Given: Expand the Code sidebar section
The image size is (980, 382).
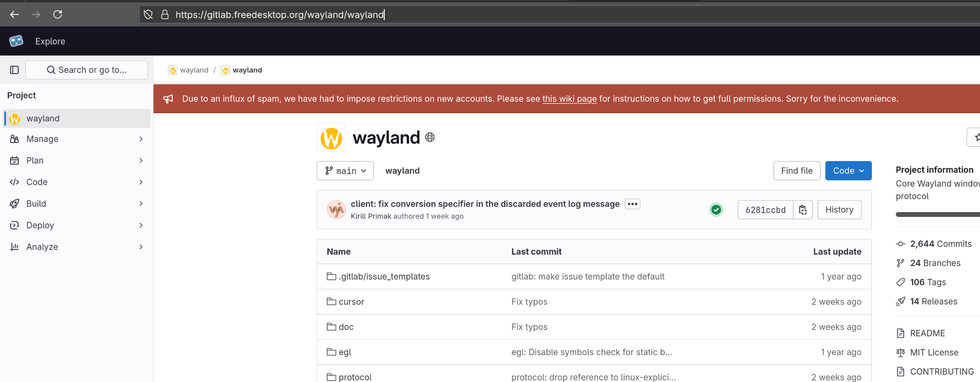Looking at the screenshot, I should (x=77, y=182).
